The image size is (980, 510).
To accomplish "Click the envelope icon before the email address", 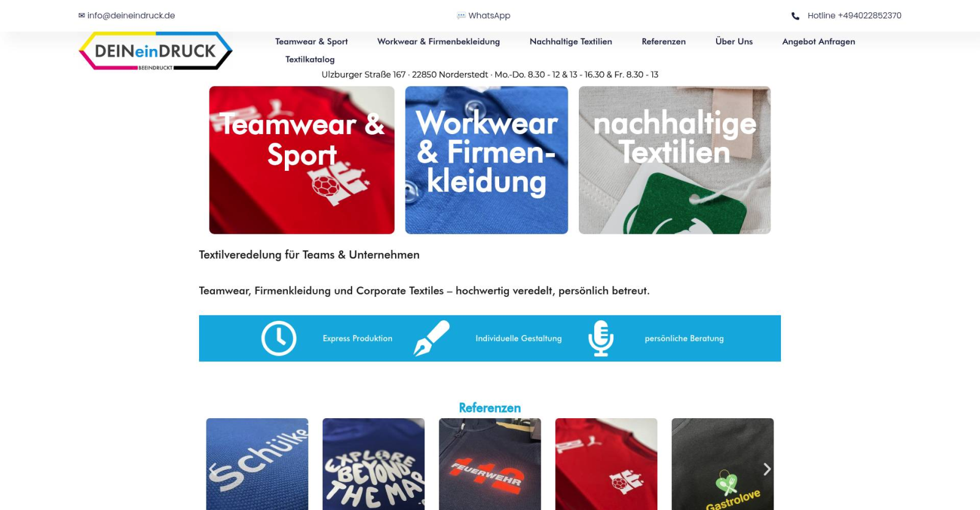I will [81, 15].
